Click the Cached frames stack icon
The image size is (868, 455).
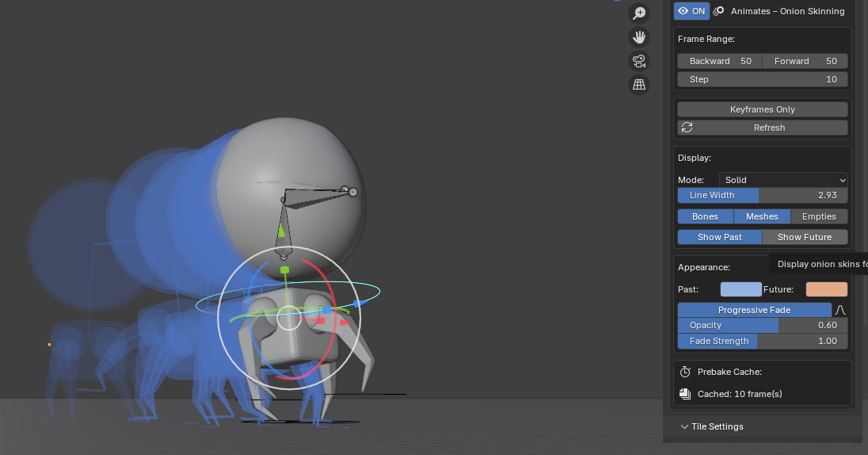(x=685, y=394)
